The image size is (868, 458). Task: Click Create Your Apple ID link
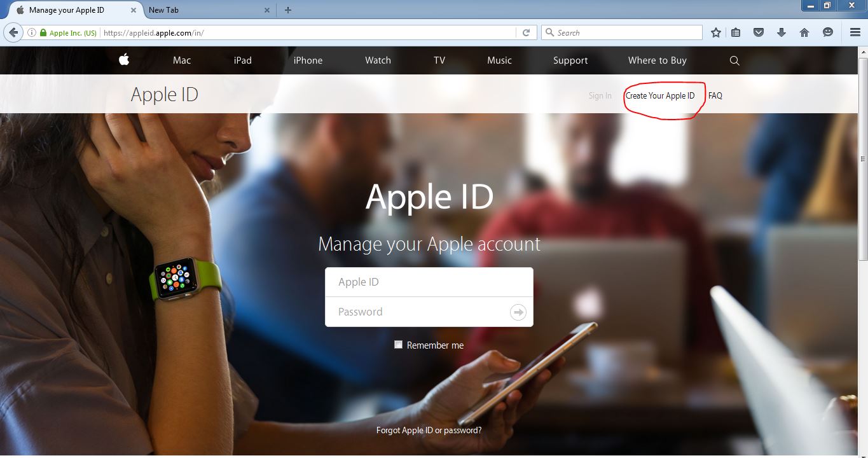coord(660,95)
